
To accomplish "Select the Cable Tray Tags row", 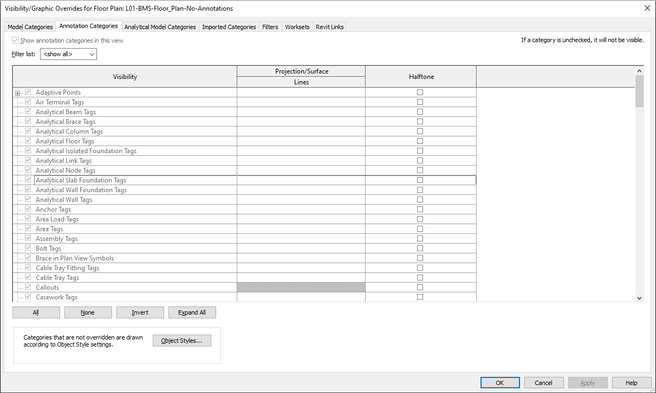I will [x=244, y=277].
